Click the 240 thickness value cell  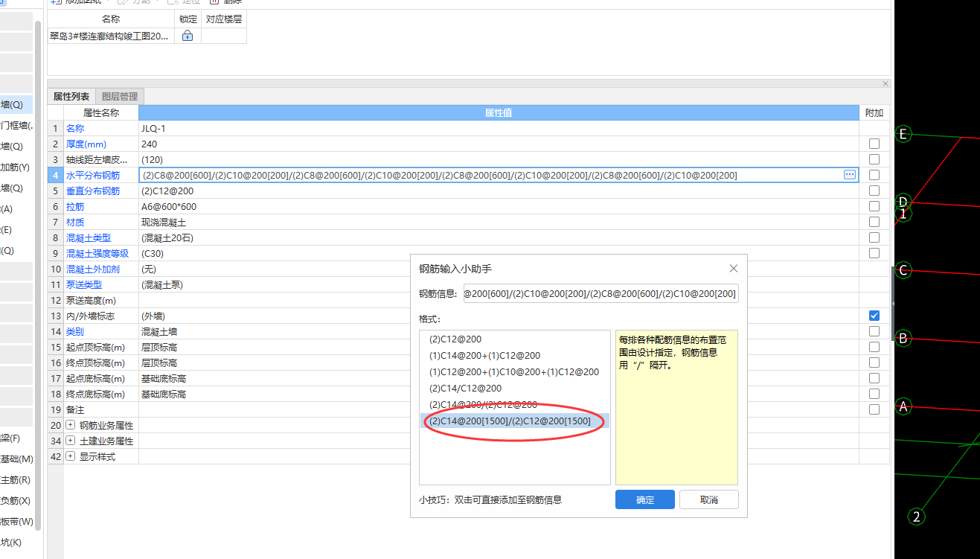click(499, 144)
